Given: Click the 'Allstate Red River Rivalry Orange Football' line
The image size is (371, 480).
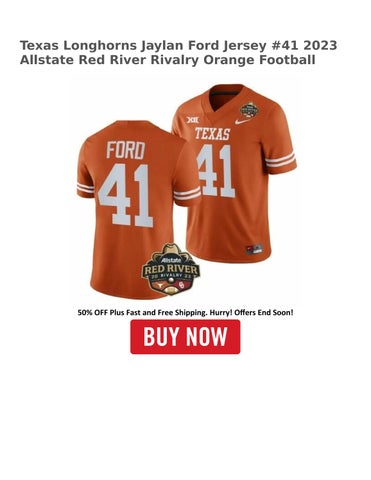Looking at the screenshot, I should pos(167,60).
